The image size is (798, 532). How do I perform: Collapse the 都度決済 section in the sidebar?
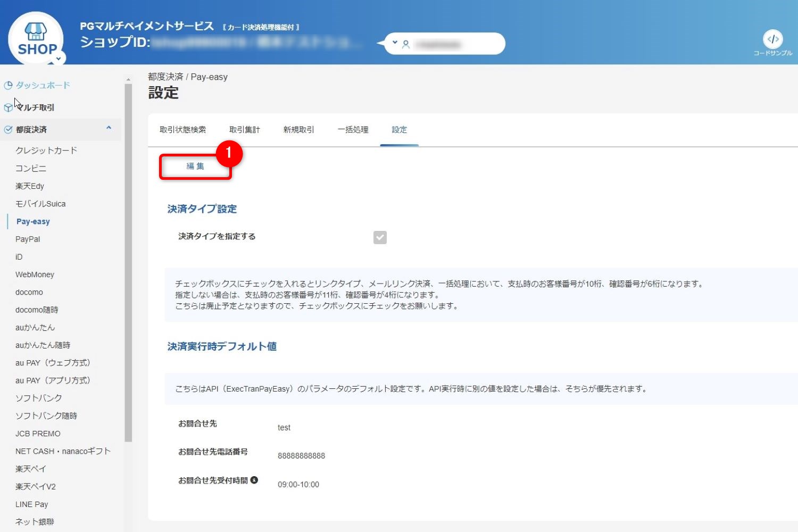coord(109,129)
